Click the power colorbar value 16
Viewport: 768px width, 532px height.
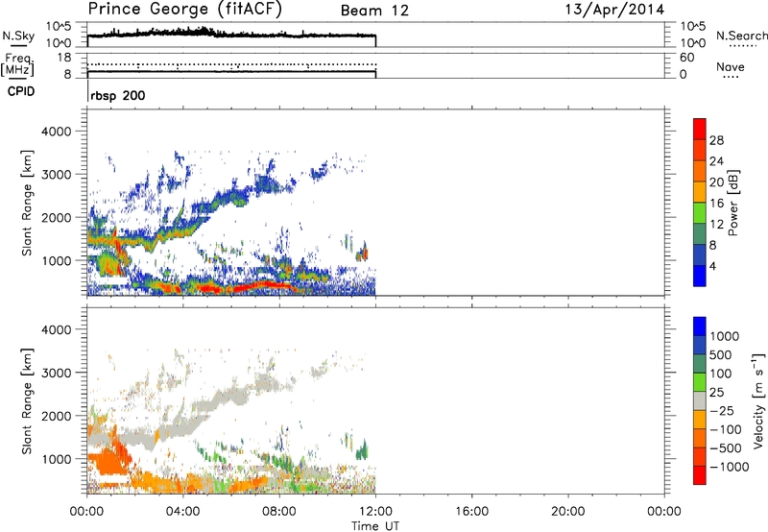[716, 204]
